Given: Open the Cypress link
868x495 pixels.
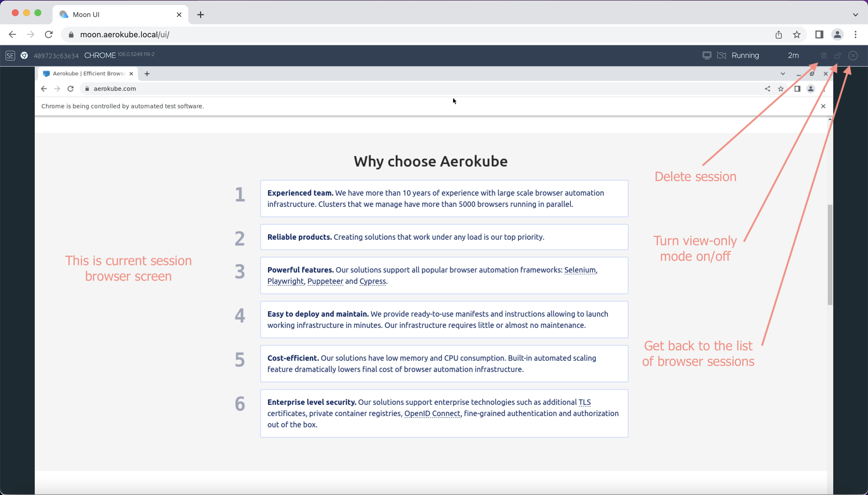Looking at the screenshot, I should (372, 281).
